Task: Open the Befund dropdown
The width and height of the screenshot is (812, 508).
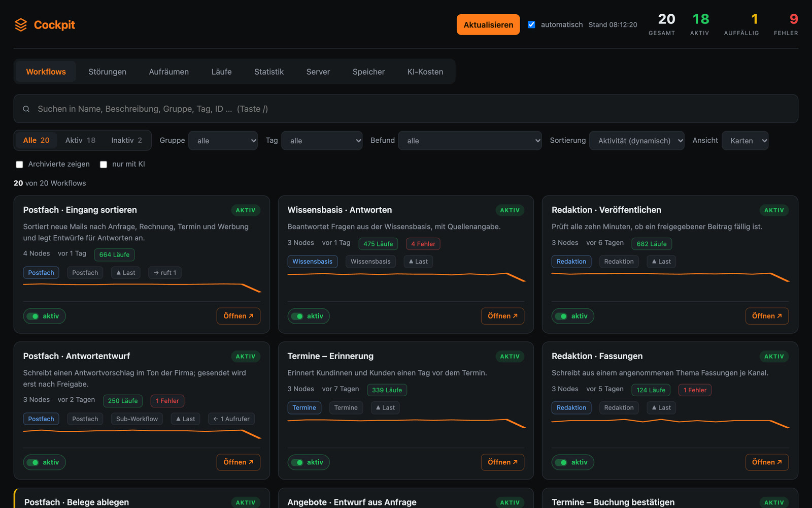Action: [x=470, y=141]
